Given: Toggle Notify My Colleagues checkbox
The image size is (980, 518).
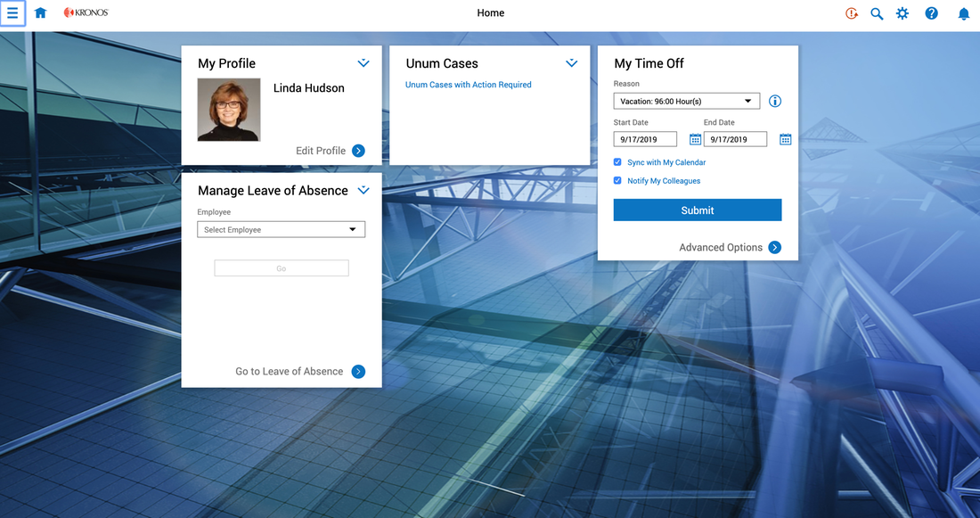Looking at the screenshot, I should pyautogui.click(x=618, y=180).
